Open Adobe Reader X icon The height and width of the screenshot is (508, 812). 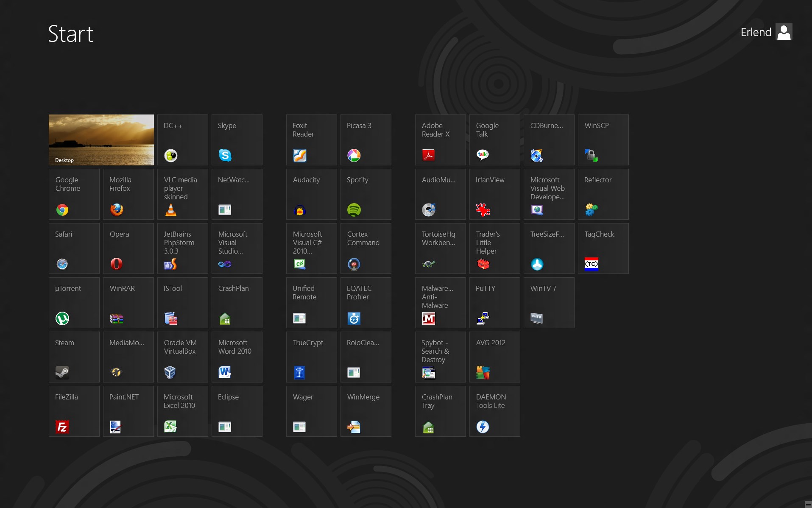[x=429, y=156]
